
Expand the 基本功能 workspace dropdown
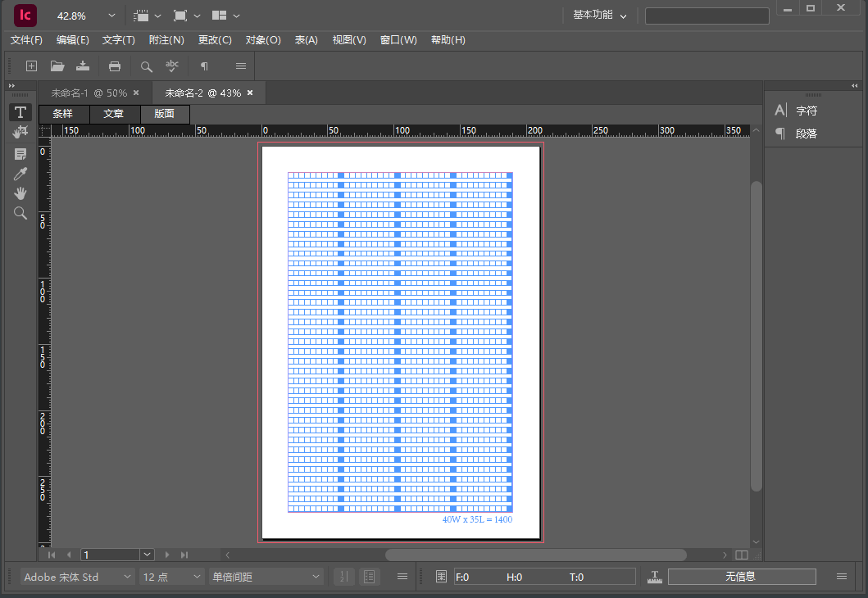coord(600,16)
